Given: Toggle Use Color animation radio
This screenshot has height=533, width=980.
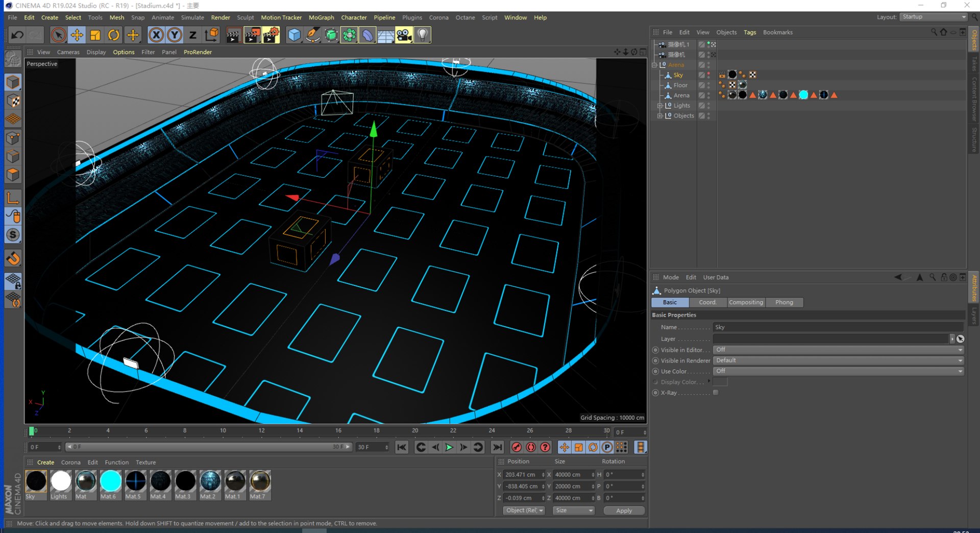Looking at the screenshot, I should 655,371.
